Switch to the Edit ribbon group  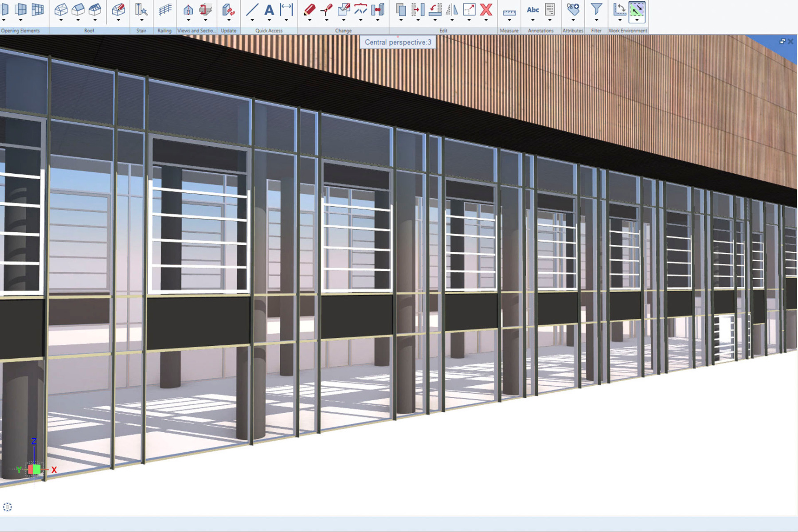pyautogui.click(x=443, y=30)
